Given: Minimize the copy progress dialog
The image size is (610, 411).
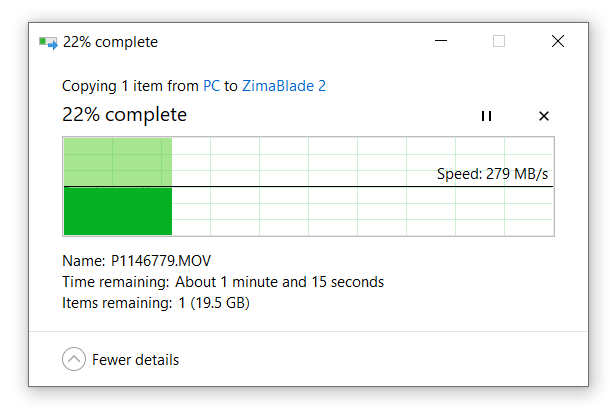Looking at the screenshot, I should (441, 42).
